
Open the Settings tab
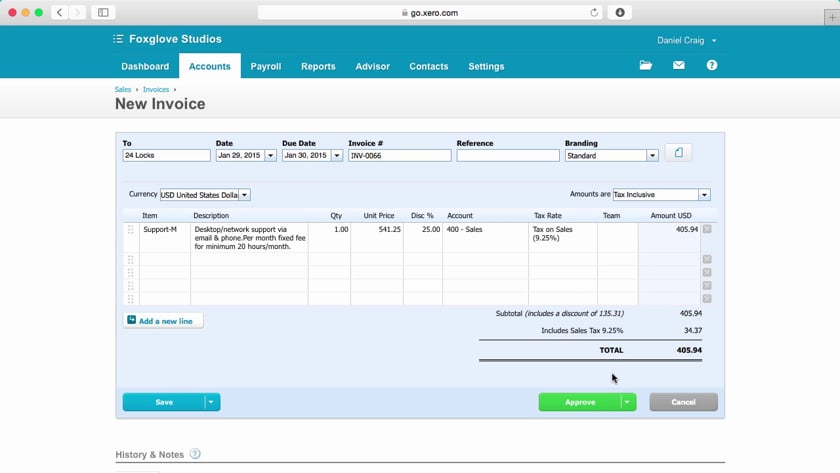[486, 66]
